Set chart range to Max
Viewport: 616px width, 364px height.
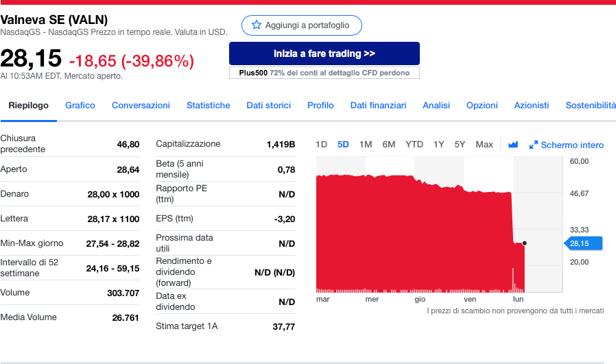tap(484, 145)
